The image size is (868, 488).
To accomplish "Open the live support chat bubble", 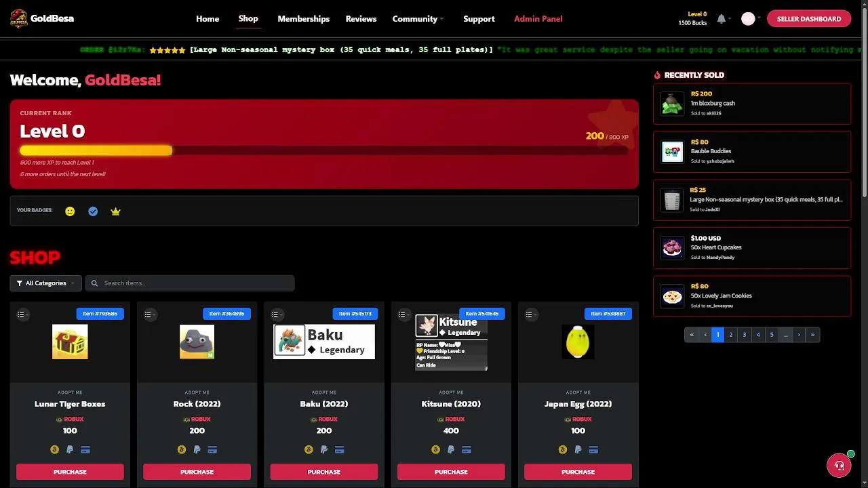I will coord(840,465).
